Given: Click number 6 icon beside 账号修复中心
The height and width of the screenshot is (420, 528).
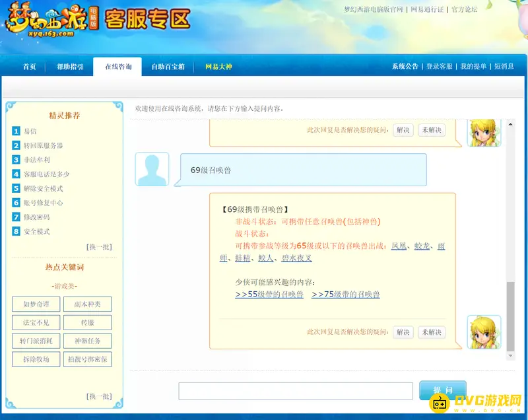Looking at the screenshot, I should tap(16, 203).
